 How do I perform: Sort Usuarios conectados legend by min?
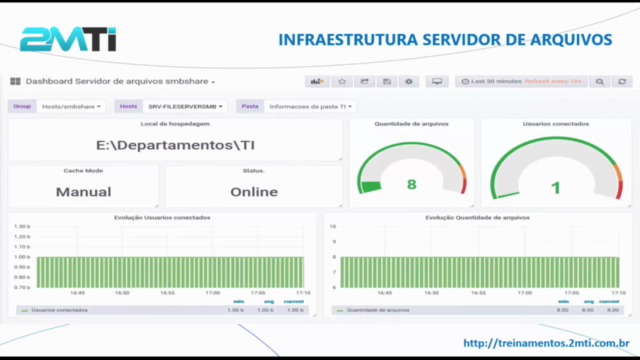point(239,302)
